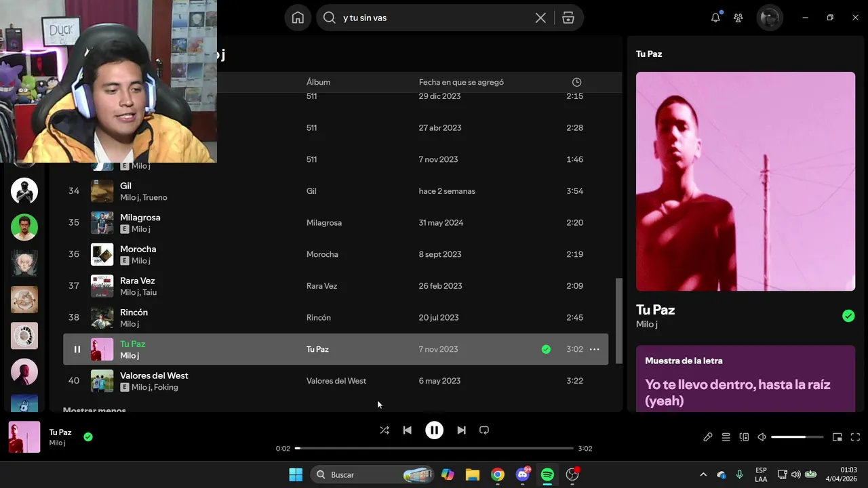The image size is (868, 488).
Task: Open the miniplayer icon
Action: coord(837,437)
